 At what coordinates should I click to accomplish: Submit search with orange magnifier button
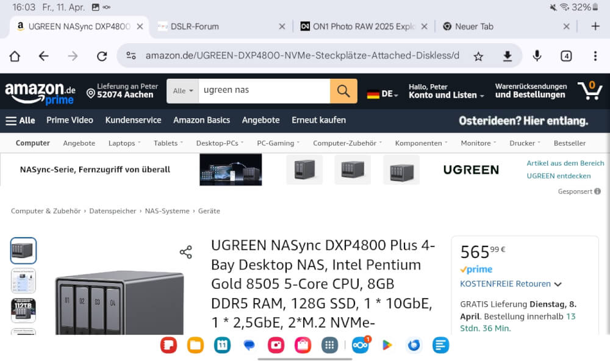[343, 91]
